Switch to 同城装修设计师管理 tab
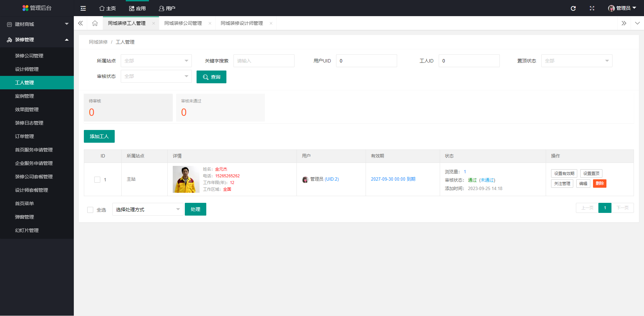644x316 pixels. pyautogui.click(x=242, y=23)
